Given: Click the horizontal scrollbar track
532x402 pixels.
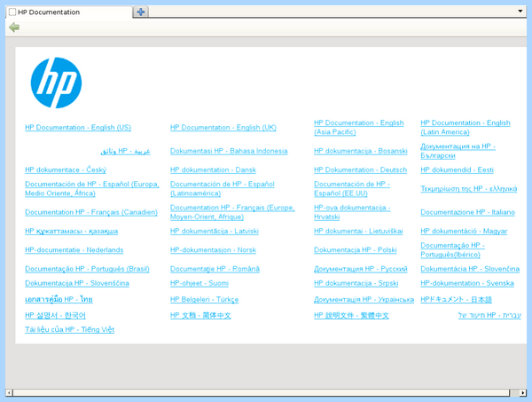Looking at the screenshot, I should [x=262, y=393].
